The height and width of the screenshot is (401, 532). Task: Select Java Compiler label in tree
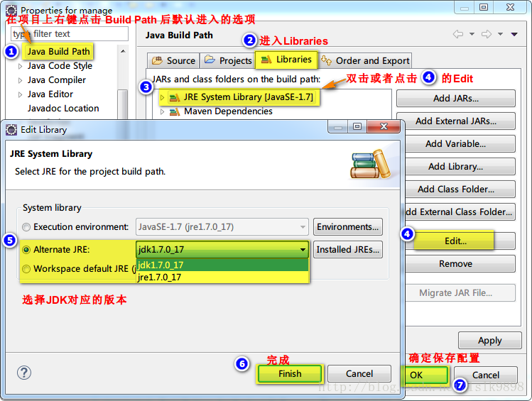click(57, 80)
